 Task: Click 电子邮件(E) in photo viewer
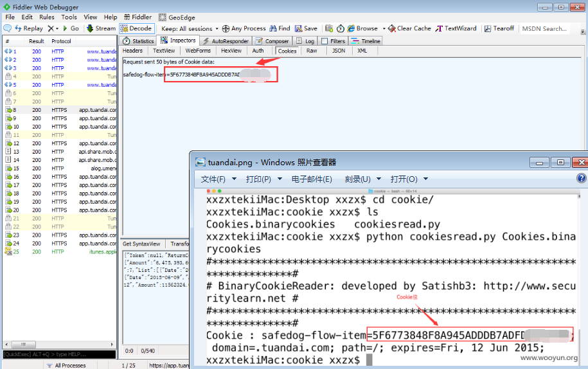312,179
